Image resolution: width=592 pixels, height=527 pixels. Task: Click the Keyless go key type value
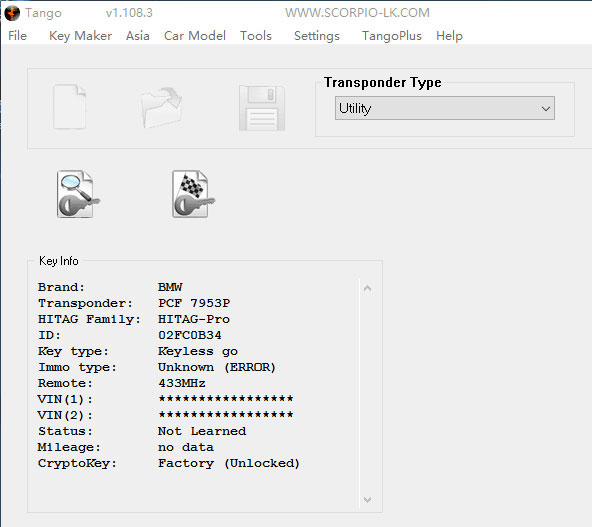[198, 351]
